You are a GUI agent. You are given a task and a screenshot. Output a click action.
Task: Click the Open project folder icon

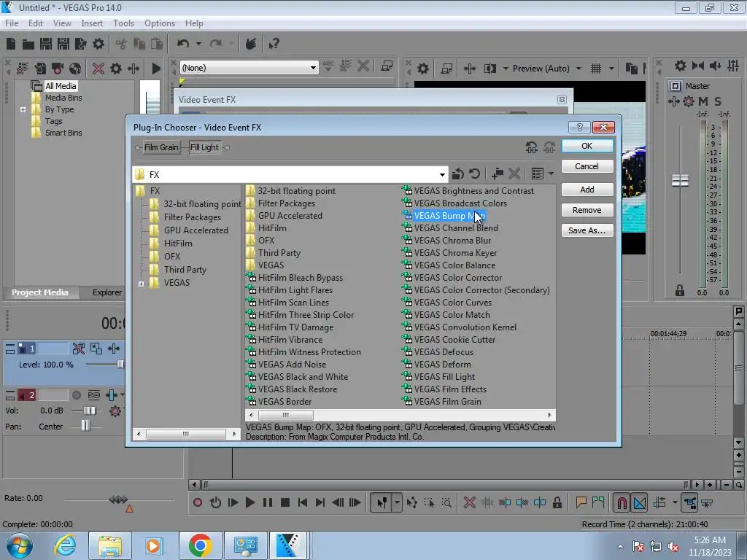click(x=28, y=44)
